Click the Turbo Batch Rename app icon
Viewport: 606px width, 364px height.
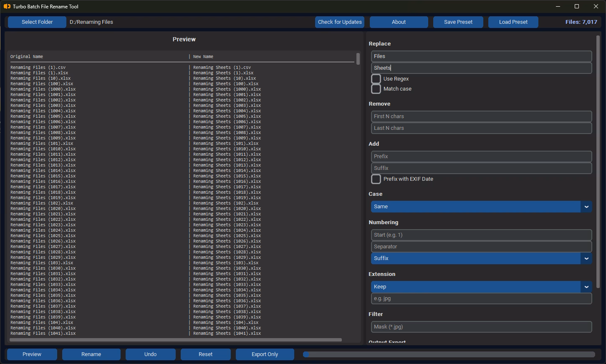7,6
